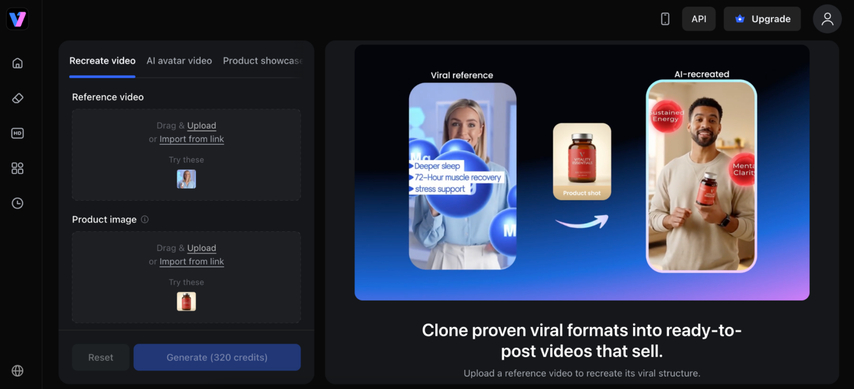Click the info icon beside Product image
The image size is (854, 389).
coord(145,220)
